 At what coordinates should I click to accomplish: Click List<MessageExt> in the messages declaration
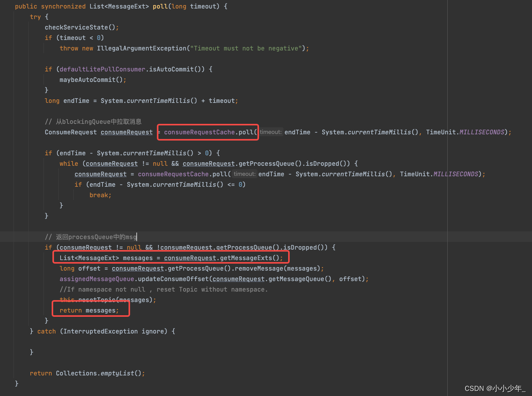point(89,258)
